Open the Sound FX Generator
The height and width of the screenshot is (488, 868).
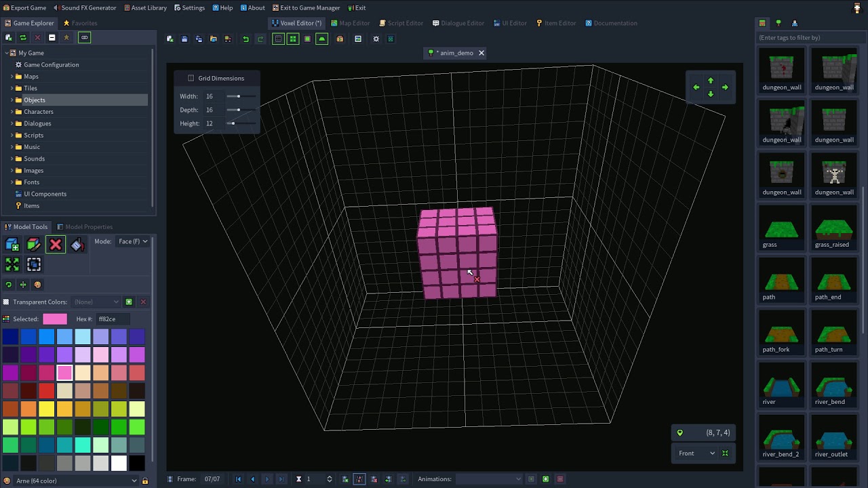[x=85, y=7]
